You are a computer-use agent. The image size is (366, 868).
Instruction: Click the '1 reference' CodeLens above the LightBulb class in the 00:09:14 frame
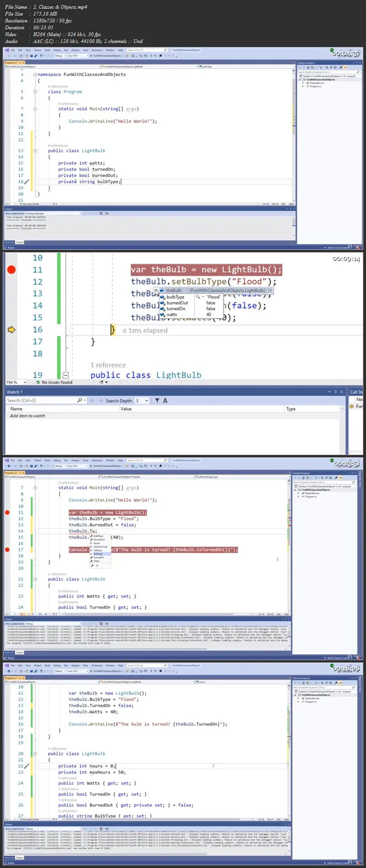point(108,365)
